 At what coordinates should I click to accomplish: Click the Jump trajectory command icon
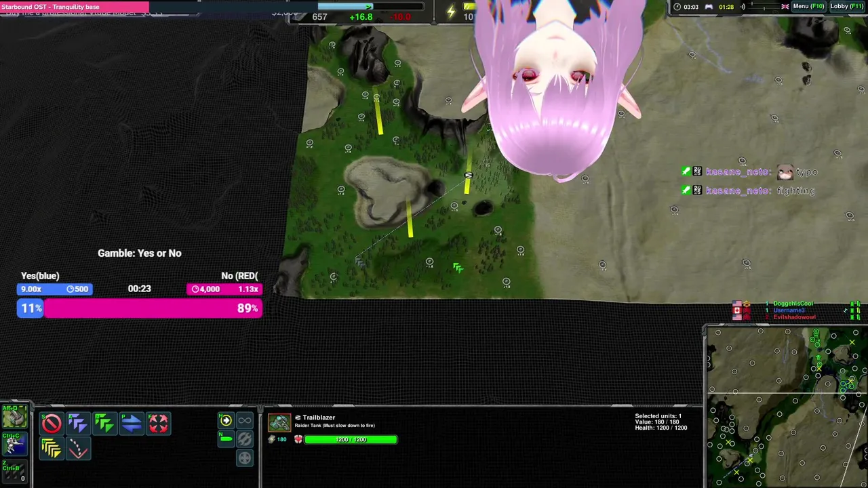pos(78,449)
